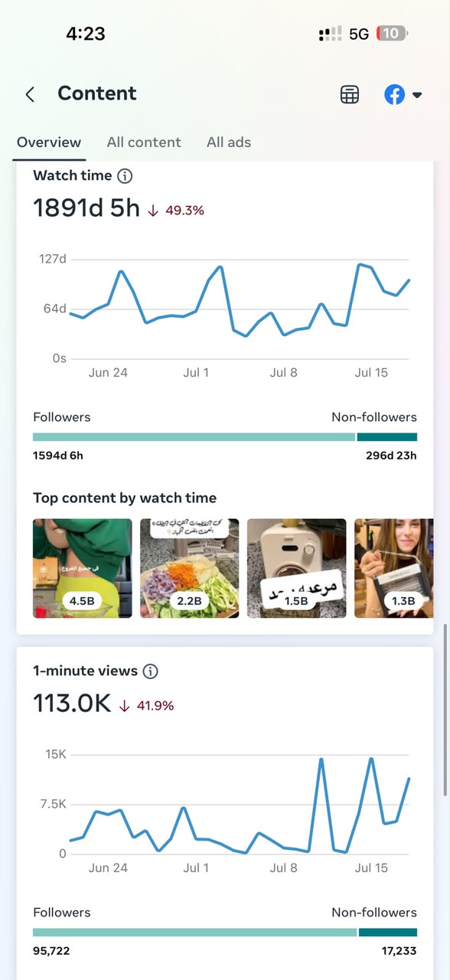Tap the 1-minute views line chart
Image resolution: width=450 pixels, height=980 pixels.
click(x=240, y=804)
